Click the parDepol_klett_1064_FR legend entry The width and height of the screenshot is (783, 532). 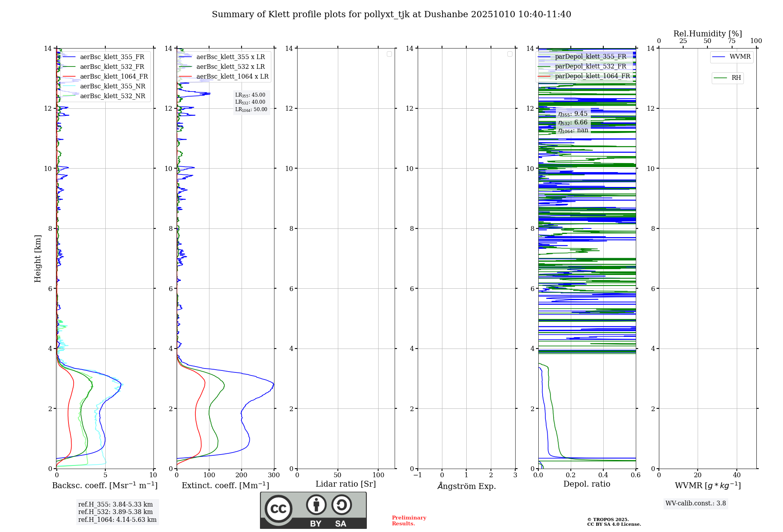(592, 76)
